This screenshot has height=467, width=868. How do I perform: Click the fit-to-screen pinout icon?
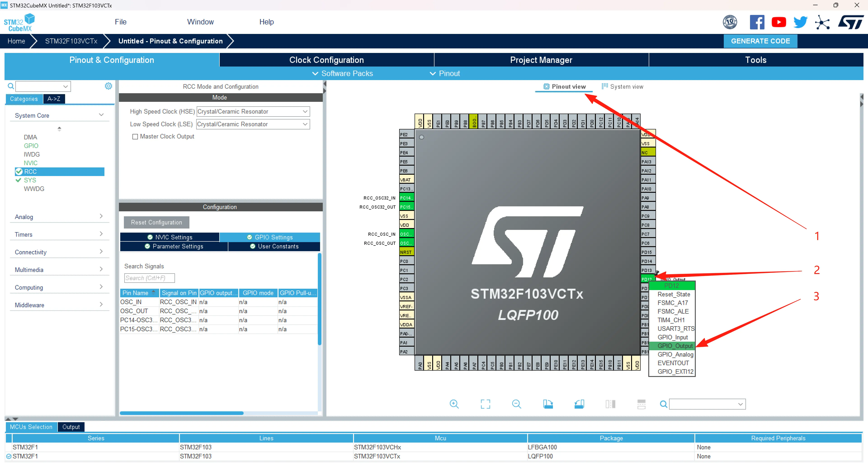(x=485, y=404)
